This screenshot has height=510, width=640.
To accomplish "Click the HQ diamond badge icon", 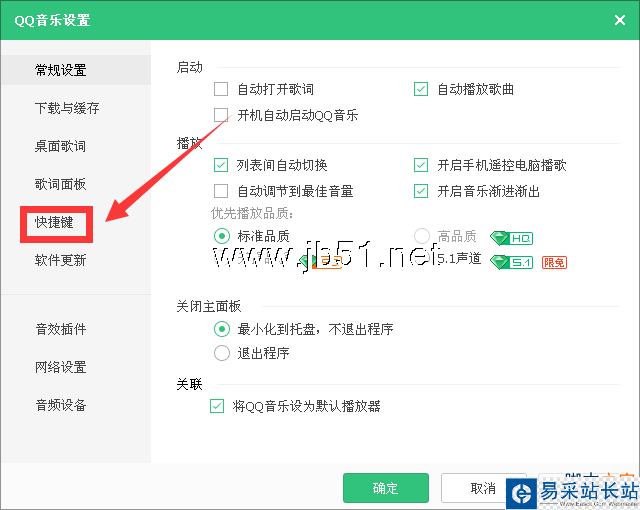I will pyautogui.click(x=511, y=238).
